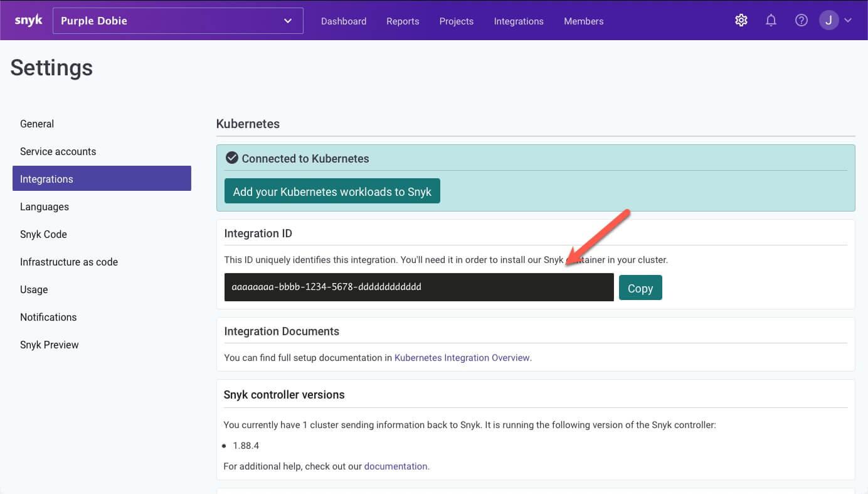Select Notifications in settings sidebar

[x=102, y=317]
